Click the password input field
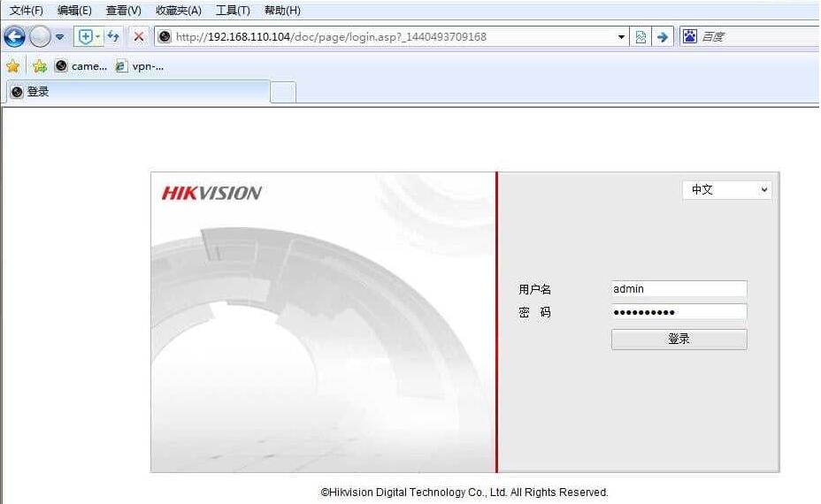This screenshot has width=821, height=504. point(679,312)
